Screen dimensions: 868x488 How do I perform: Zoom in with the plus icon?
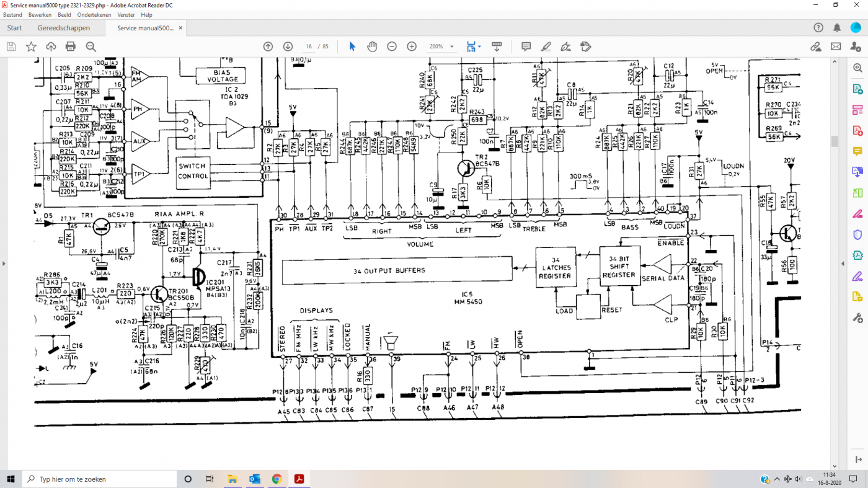pyautogui.click(x=412, y=47)
